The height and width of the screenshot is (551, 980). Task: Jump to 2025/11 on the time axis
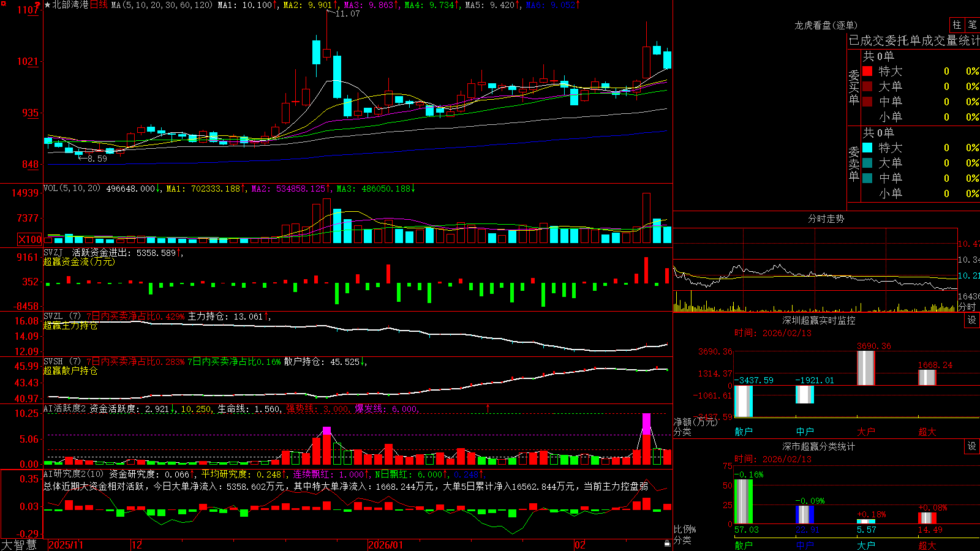(x=66, y=545)
